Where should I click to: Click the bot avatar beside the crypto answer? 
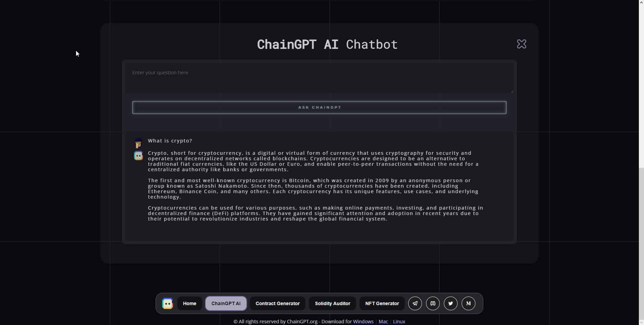pyautogui.click(x=138, y=155)
